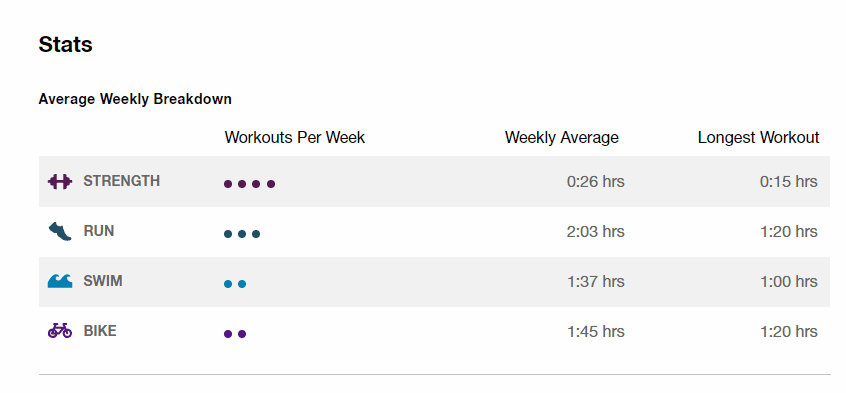The width and height of the screenshot is (846, 393).
Task: Click the Swim wave icon
Action: (x=60, y=281)
